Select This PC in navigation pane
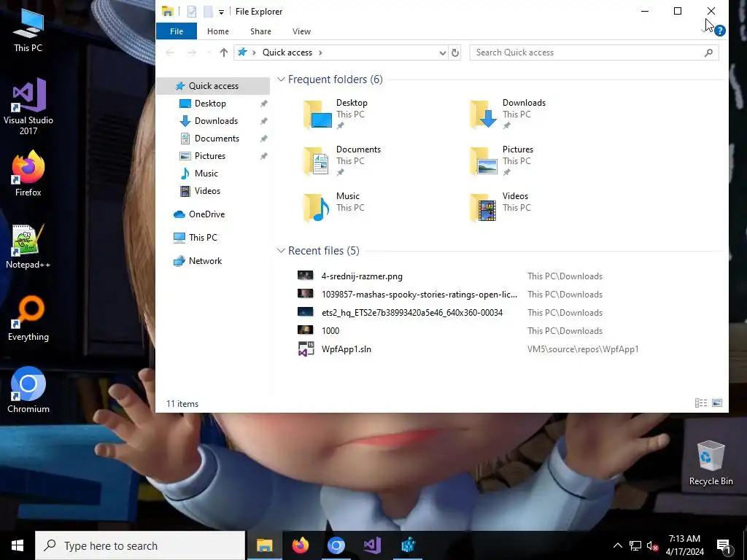The height and width of the screenshot is (560, 747). tap(203, 238)
